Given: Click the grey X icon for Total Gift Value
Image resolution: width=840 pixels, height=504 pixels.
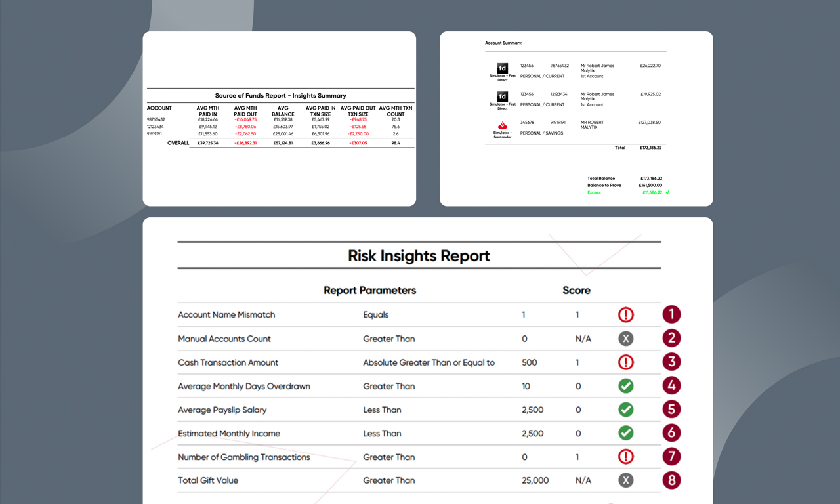Looking at the screenshot, I should [x=625, y=480].
